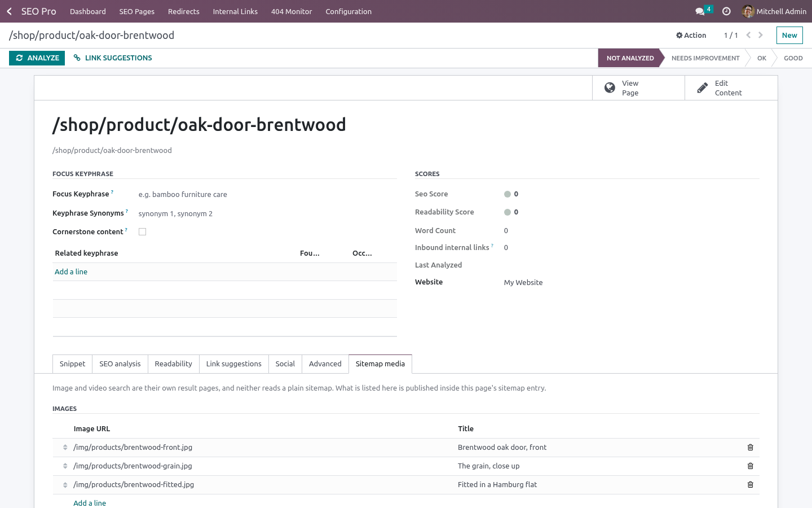Go to previous record arrow
Image resolution: width=812 pixels, height=508 pixels.
tap(748, 35)
